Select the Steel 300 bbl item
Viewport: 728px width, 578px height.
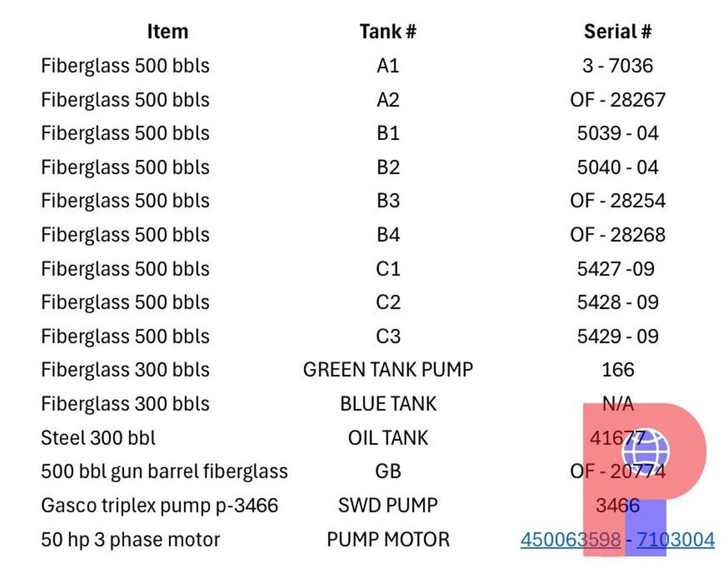coord(98,438)
